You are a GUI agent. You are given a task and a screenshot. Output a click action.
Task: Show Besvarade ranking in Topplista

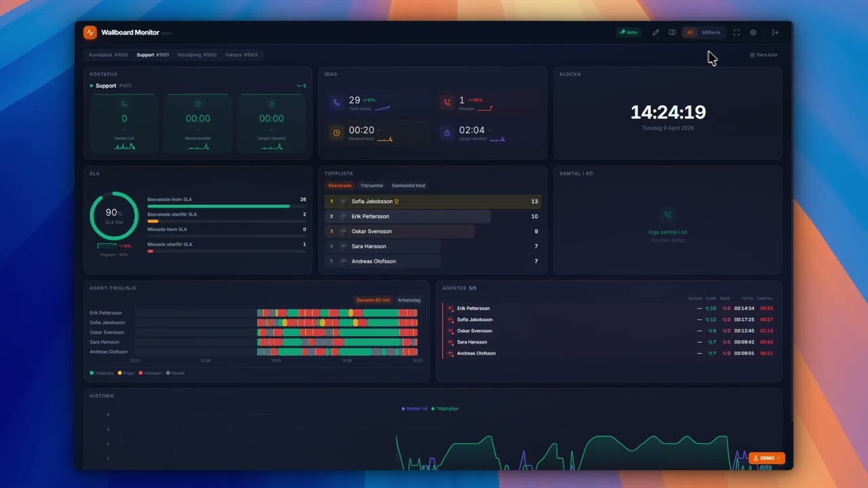pyautogui.click(x=340, y=186)
